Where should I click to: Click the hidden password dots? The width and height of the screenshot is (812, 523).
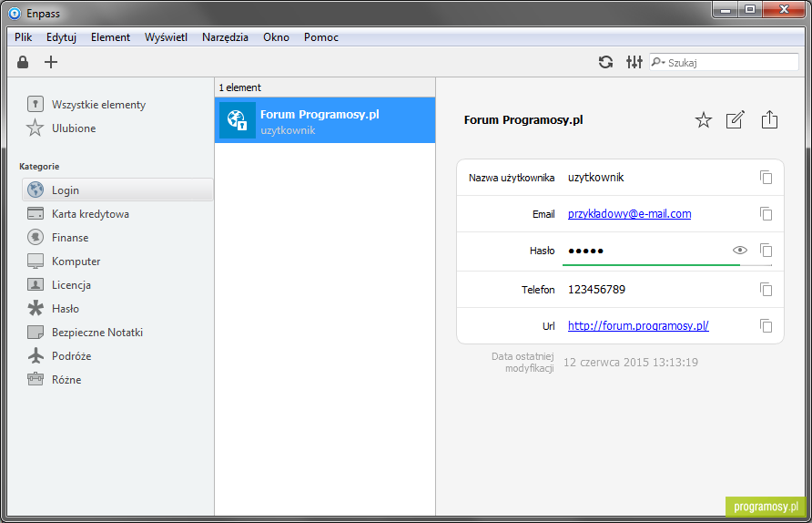pos(585,251)
